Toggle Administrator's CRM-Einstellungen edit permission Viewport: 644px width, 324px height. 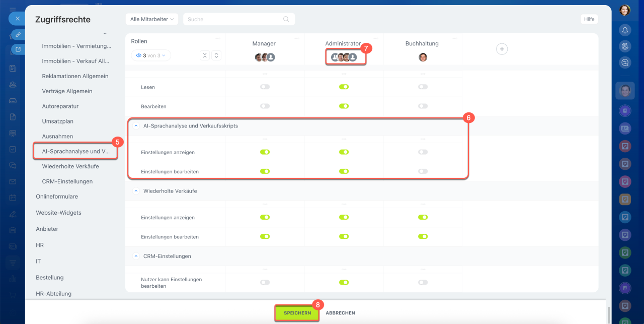pos(344,282)
